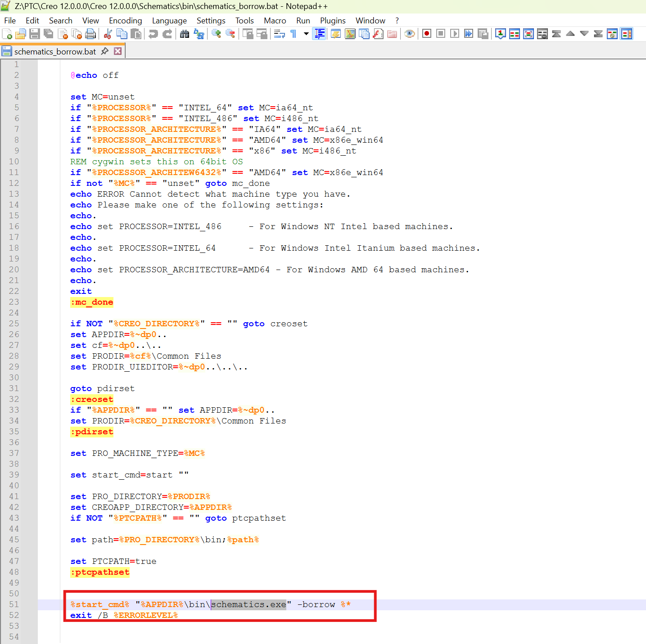Viewport: 646px width, 644px height.
Task: Go to previous difference up arrow
Action: pos(570,34)
